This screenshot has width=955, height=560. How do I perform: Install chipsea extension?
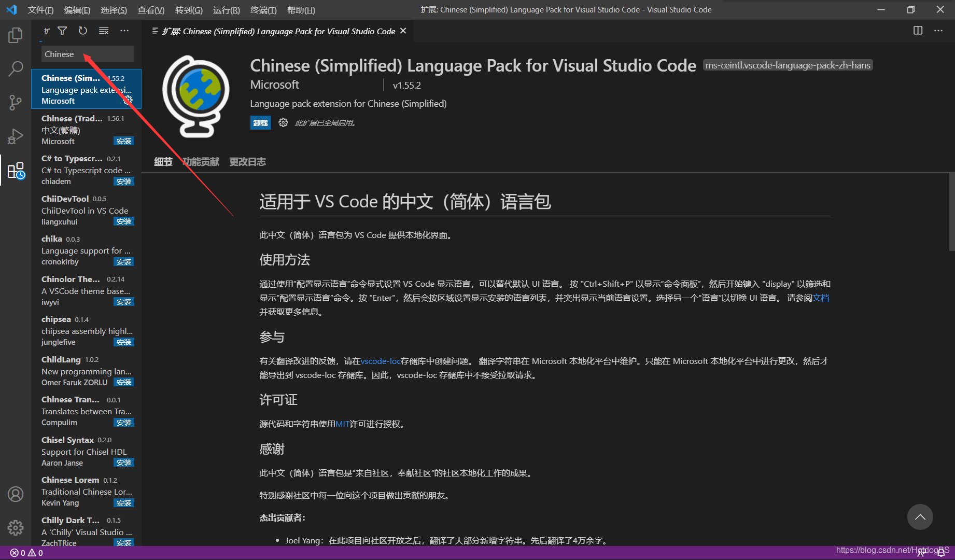(x=124, y=342)
